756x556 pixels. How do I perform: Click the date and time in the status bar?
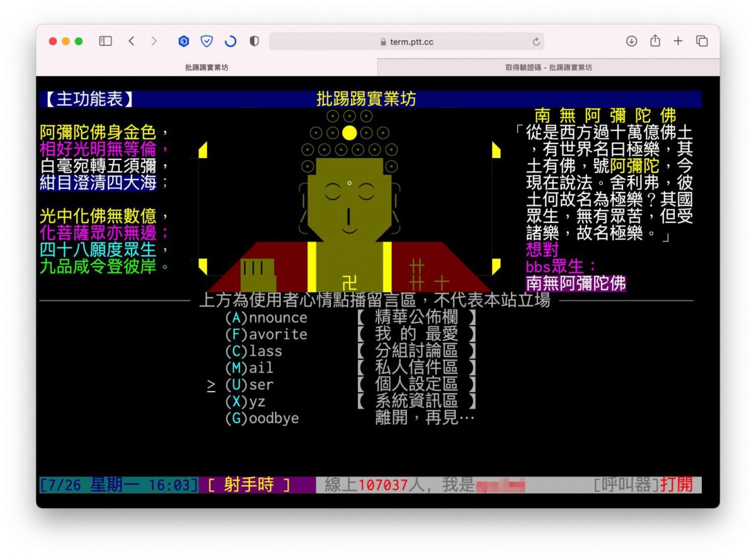[118, 485]
